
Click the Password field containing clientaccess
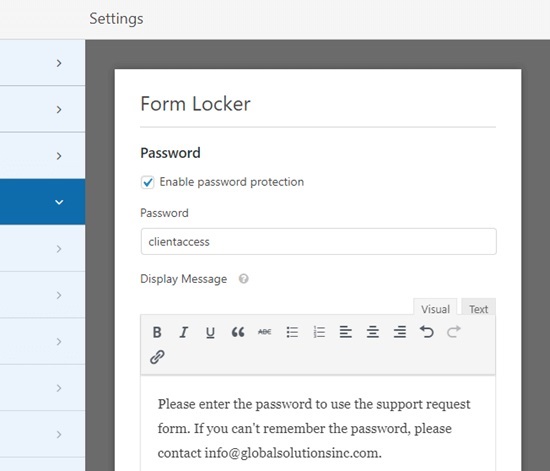tap(318, 241)
